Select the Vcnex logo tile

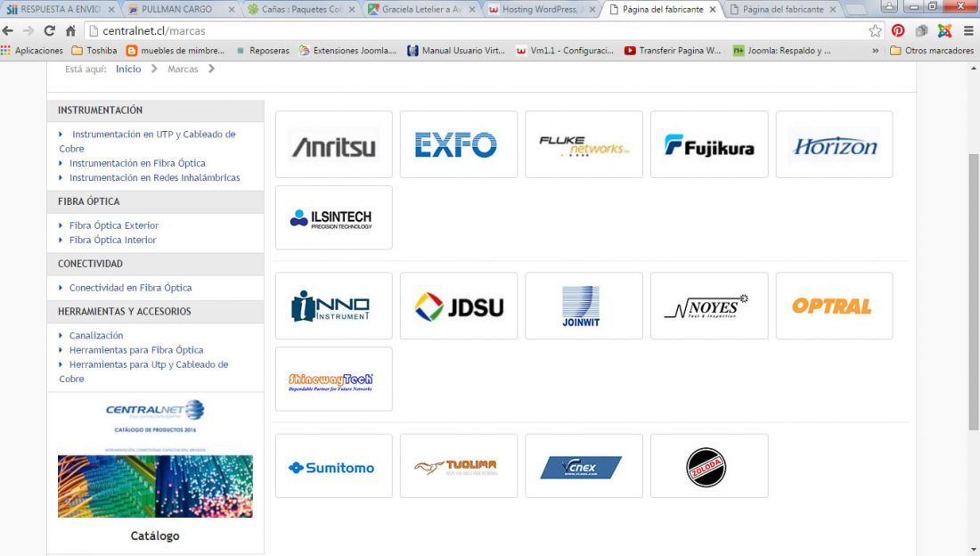tap(584, 467)
